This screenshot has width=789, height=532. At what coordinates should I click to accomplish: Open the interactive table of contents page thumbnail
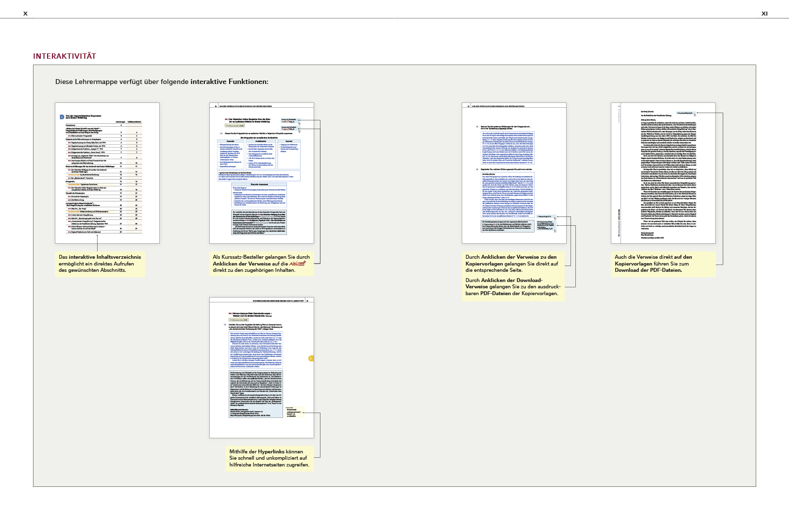tap(107, 173)
